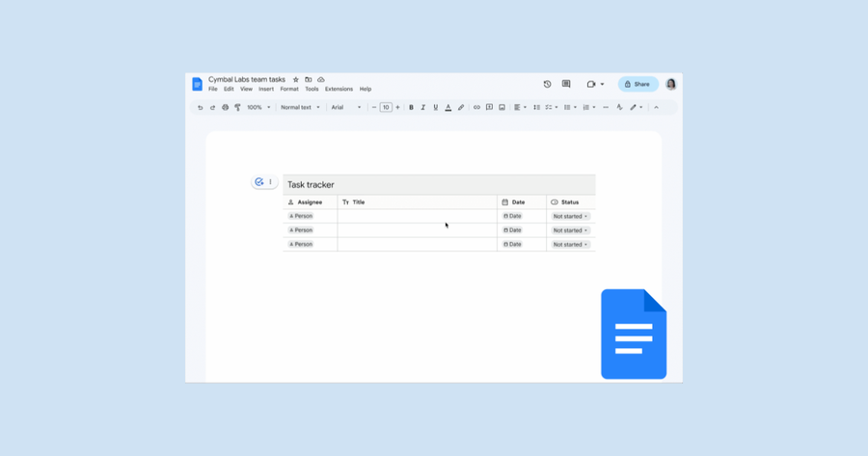Open the Help menu
Screen dimensions: 868x456
(366, 89)
